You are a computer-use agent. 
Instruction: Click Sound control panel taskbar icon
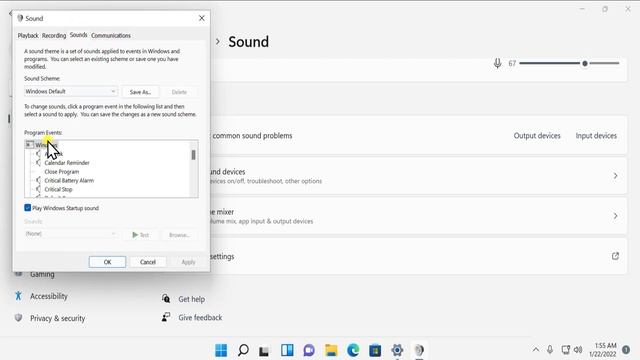(419, 350)
